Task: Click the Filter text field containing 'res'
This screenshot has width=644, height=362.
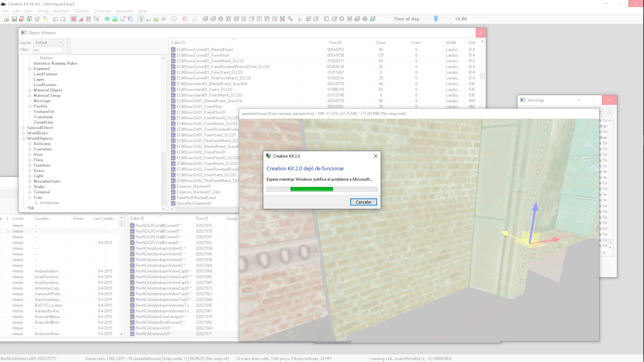Action: point(48,50)
